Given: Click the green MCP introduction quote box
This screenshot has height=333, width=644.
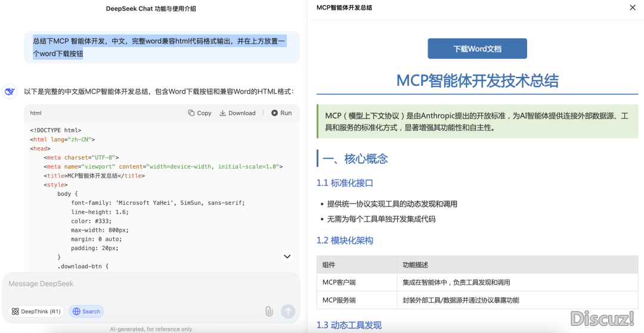Looking at the screenshot, I should click(478, 122).
